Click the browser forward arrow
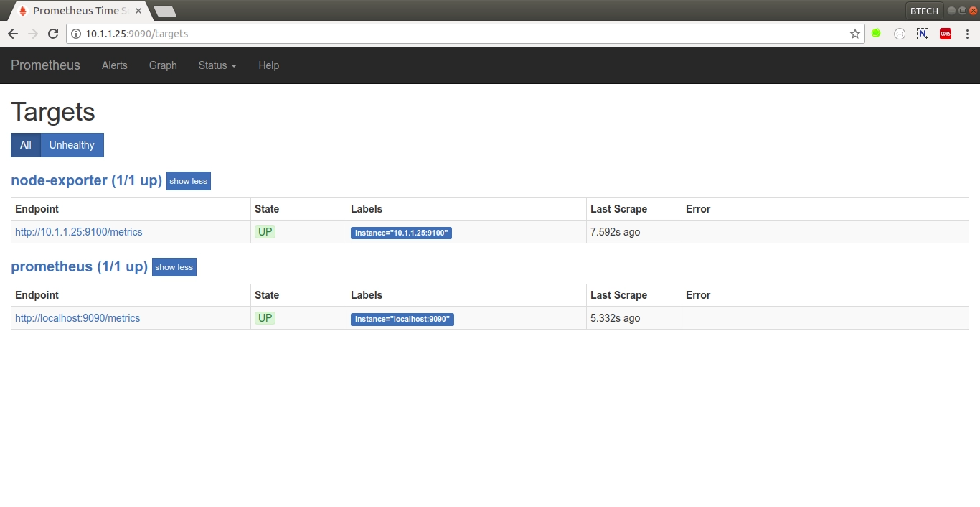Image resolution: width=980 pixels, height=507 pixels. [33, 34]
